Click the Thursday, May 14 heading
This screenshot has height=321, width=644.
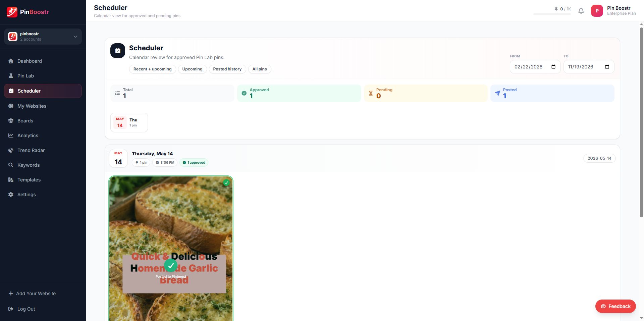(x=152, y=154)
